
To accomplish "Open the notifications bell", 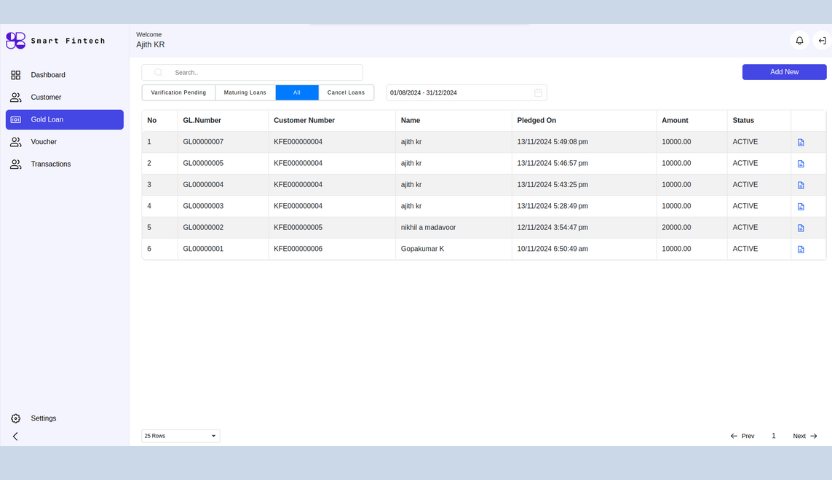I will click(x=799, y=40).
